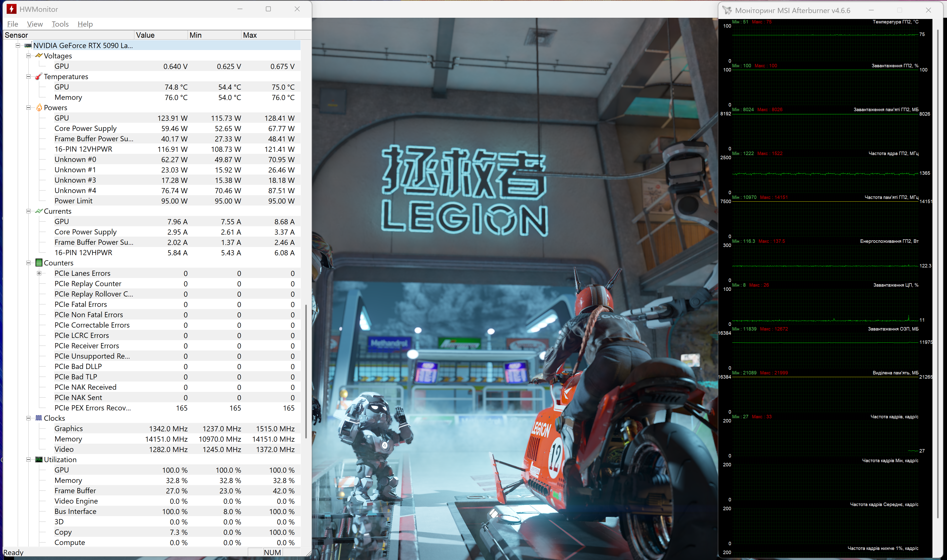The height and width of the screenshot is (560, 947).
Task: Open the File menu
Action: click(x=13, y=24)
